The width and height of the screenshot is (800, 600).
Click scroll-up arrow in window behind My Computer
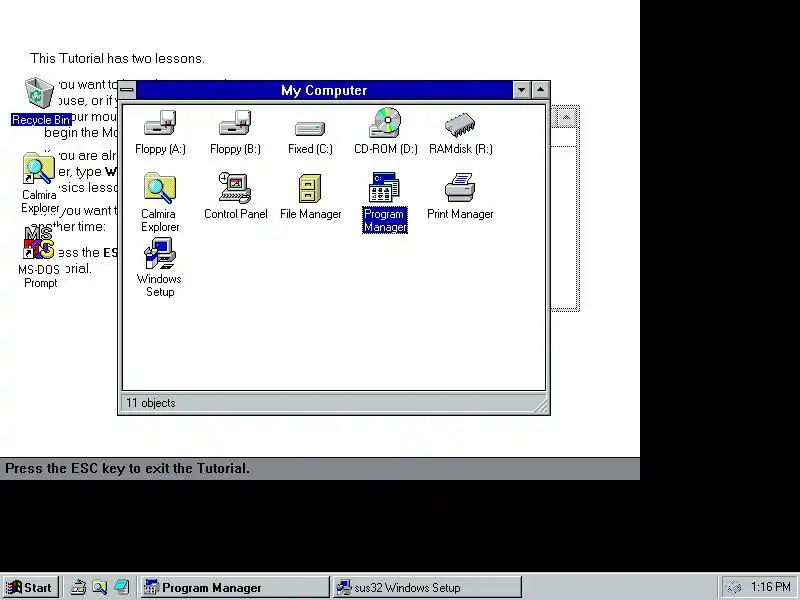(566, 118)
